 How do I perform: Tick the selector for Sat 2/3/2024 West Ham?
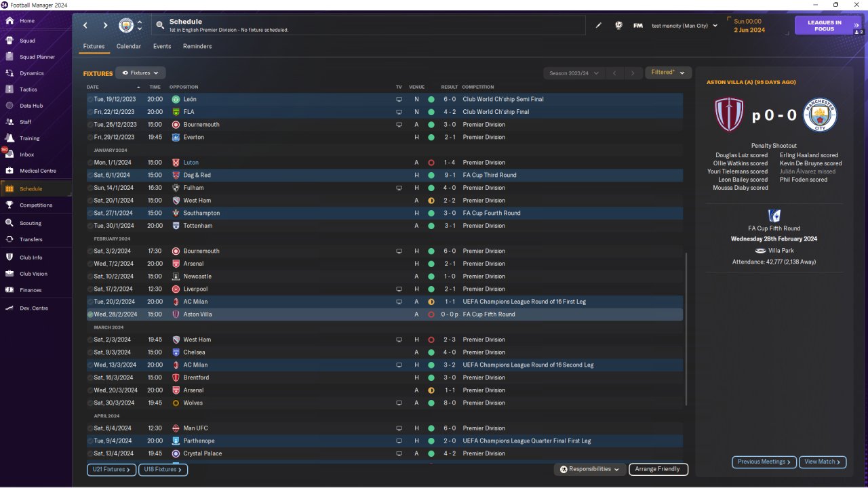coord(90,340)
